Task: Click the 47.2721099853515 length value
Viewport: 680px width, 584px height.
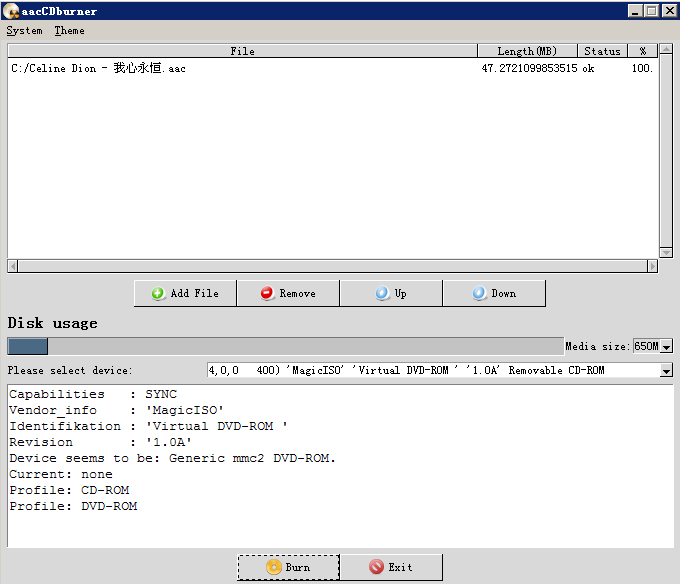Action: tap(530, 69)
